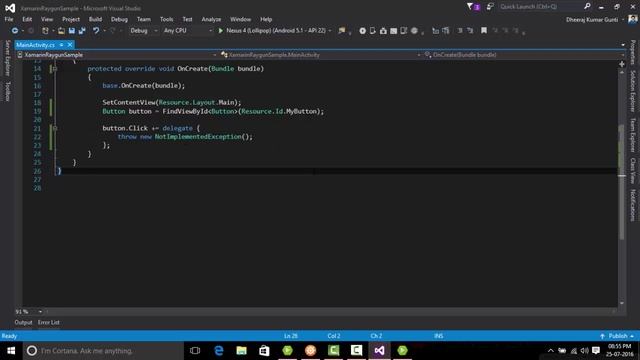This screenshot has width=640, height=360.
Task: Open the Analyze menu
Action: pyautogui.click(x=211, y=19)
